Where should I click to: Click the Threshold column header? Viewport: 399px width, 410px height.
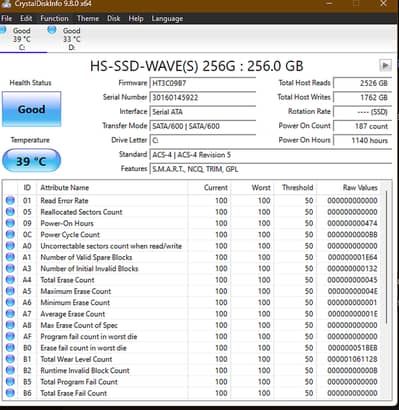295,188
